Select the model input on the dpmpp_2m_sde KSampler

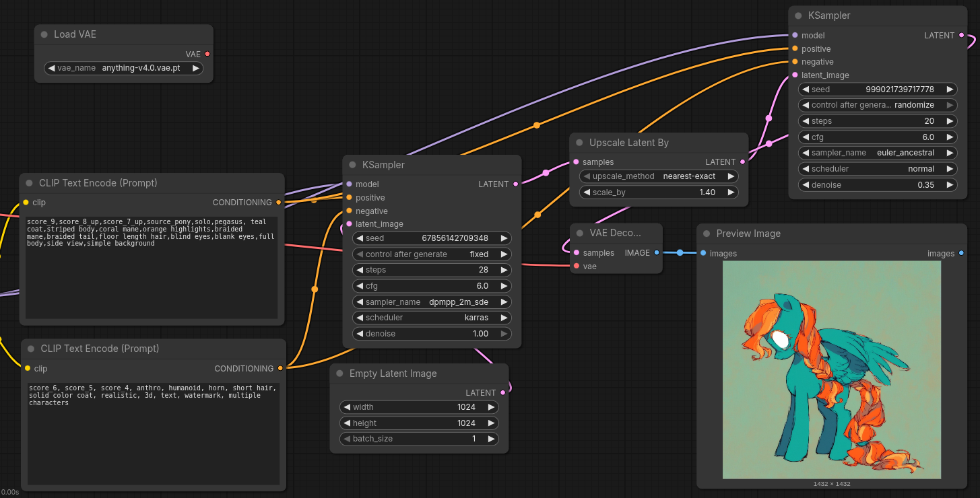(349, 184)
